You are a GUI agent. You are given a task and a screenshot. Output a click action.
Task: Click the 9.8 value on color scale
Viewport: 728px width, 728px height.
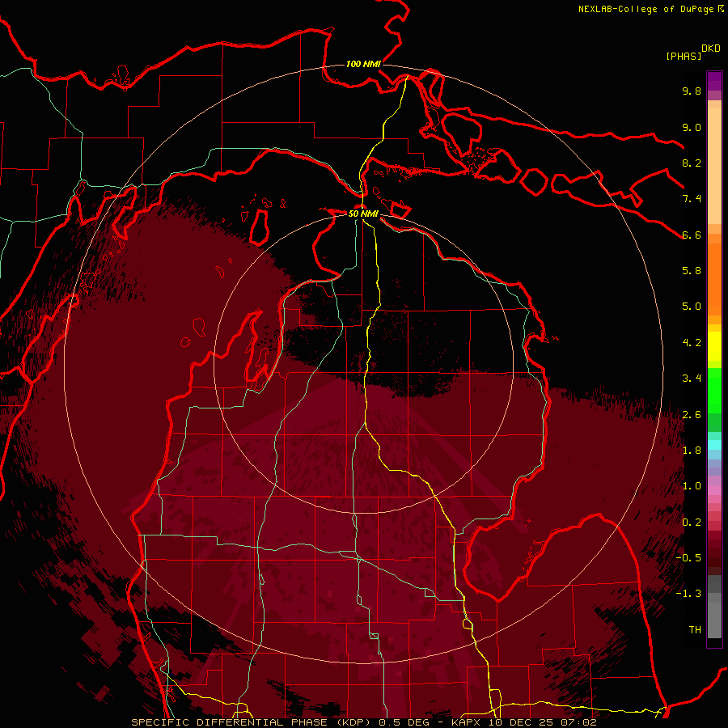pyautogui.click(x=692, y=91)
